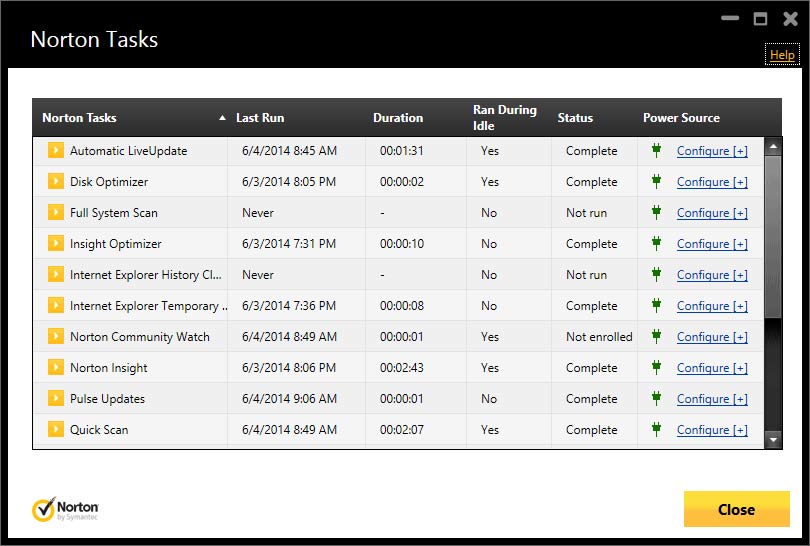
Task: Start Internet Explorer History cleanup play icon
Action: click(56, 274)
